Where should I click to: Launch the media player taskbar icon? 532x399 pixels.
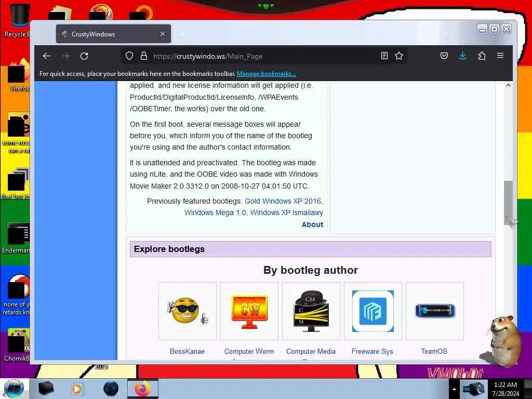coord(77,389)
